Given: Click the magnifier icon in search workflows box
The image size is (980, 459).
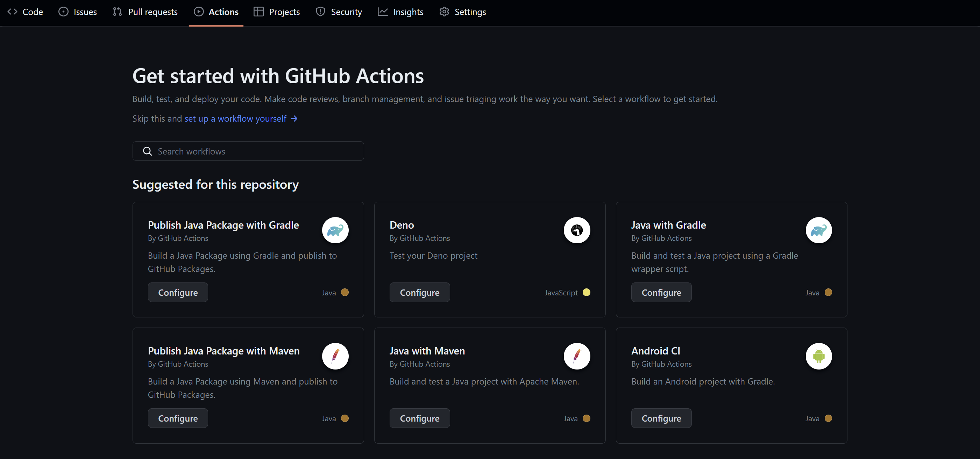Looking at the screenshot, I should (147, 151).
